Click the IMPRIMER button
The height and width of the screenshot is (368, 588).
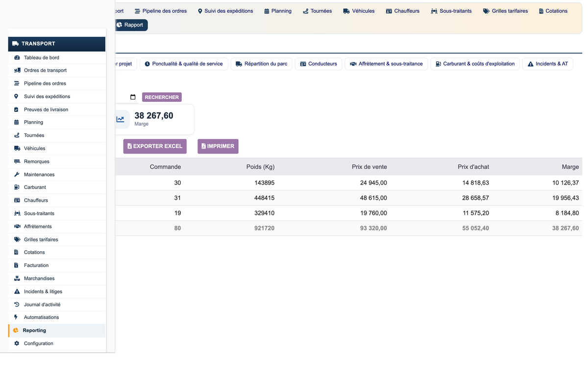coord(218,146)
